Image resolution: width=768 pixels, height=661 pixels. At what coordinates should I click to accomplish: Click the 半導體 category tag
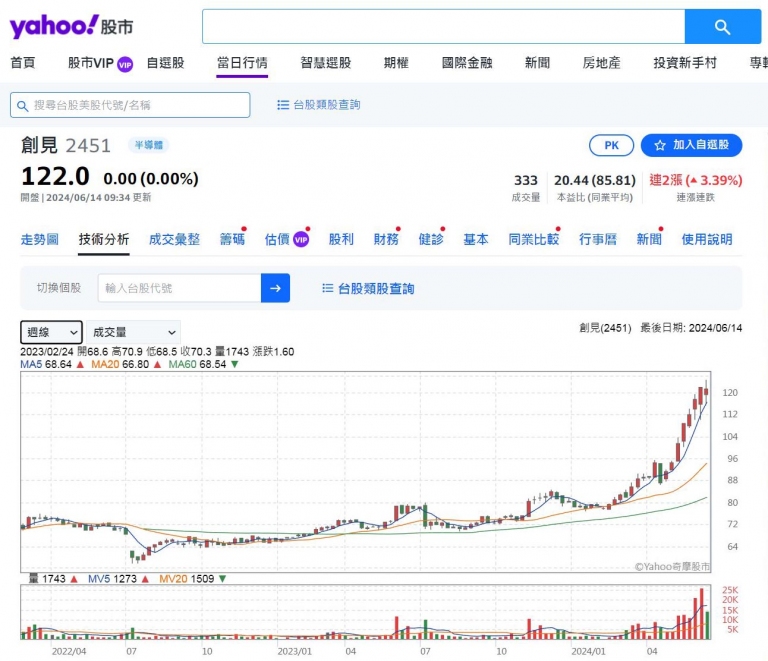(x=148, y=145)
